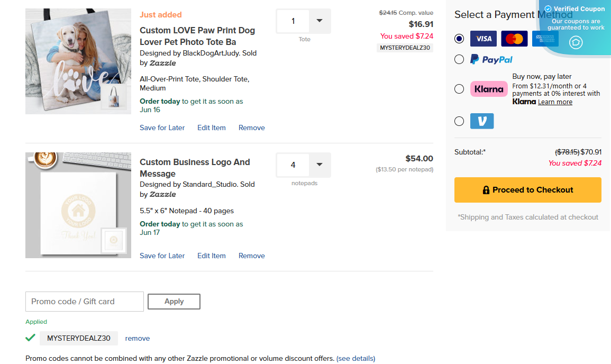Select the Venmo radio button
This screenshot has width=611, height=364.
pos(459,121)
